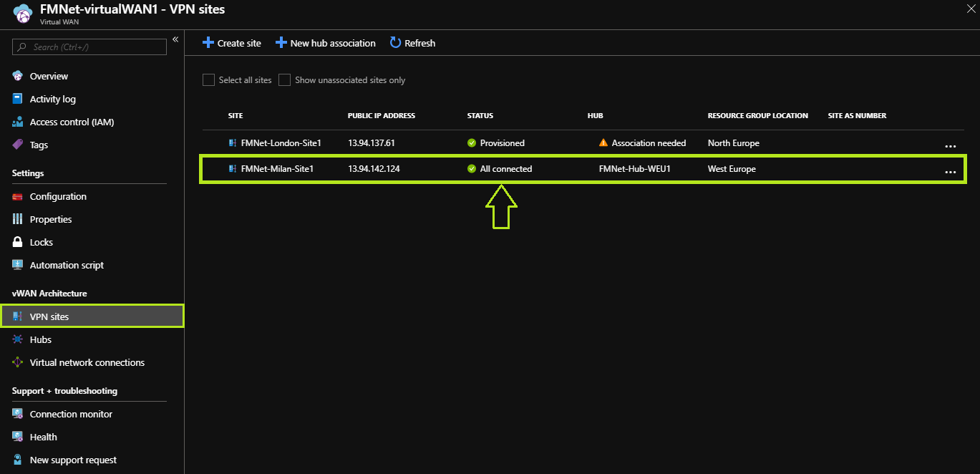
Task: Click the Configuration toolbox icon
Action: point(18,196)
